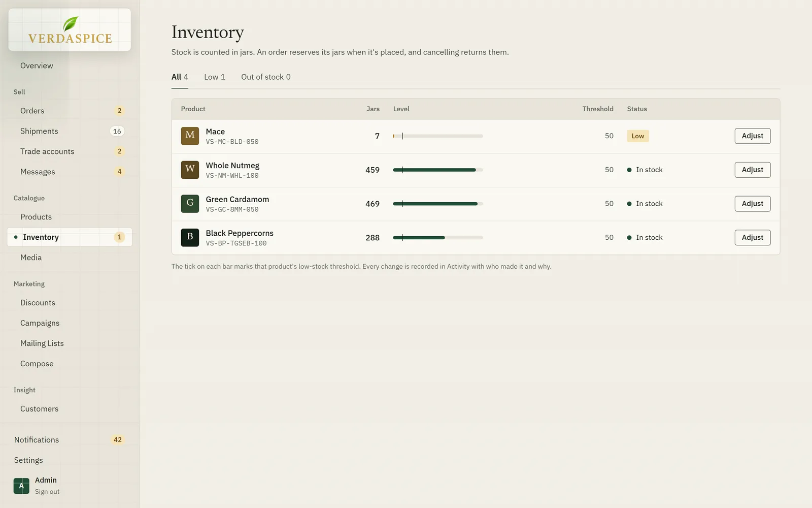Click the Orders badge showing 2
Viewport: 812px width, 508px height.
point(119,111)
